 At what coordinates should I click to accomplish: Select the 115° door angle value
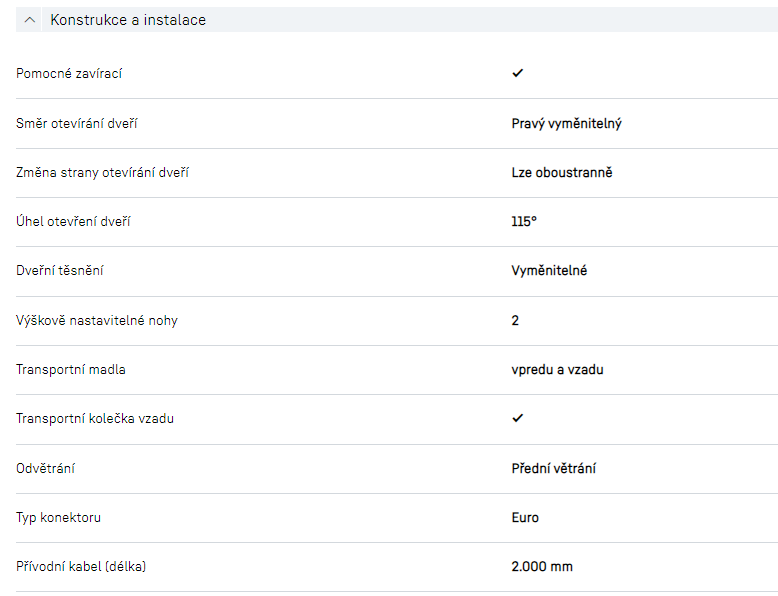[x=524, y=221]
